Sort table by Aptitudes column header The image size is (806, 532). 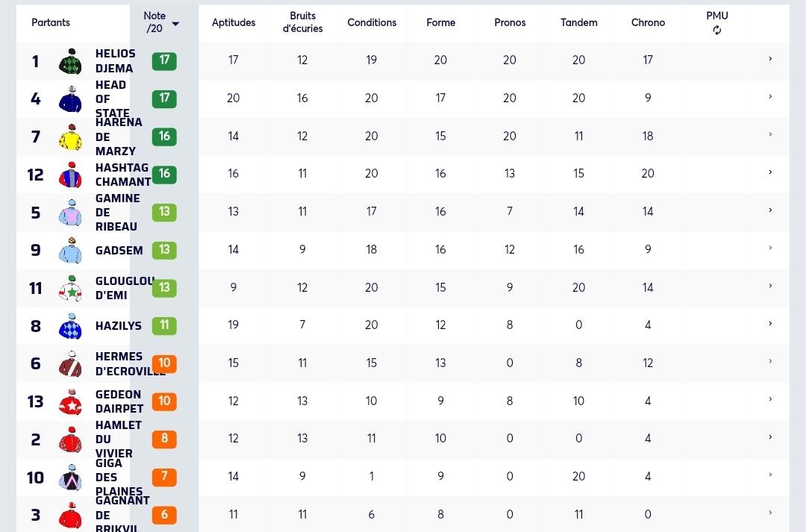(234, 22)
